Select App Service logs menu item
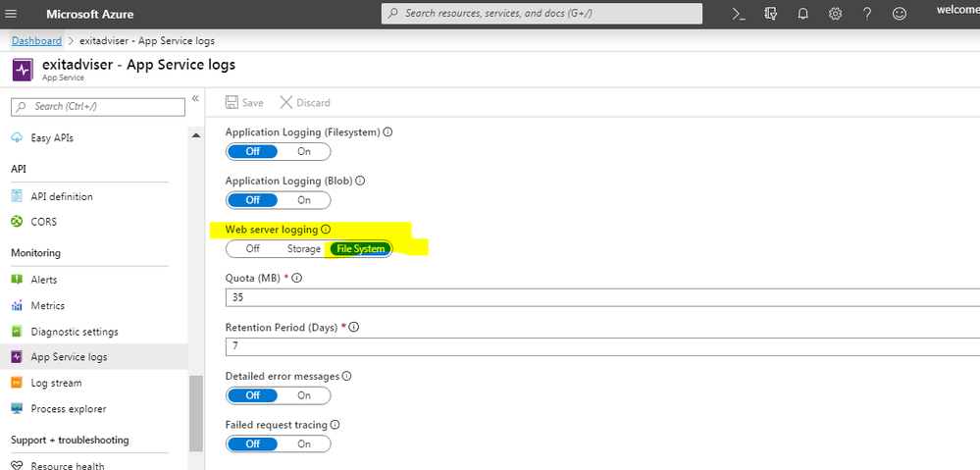Image resolution: width=980 pixels, height=470 pixels. (x=94, y=357)
